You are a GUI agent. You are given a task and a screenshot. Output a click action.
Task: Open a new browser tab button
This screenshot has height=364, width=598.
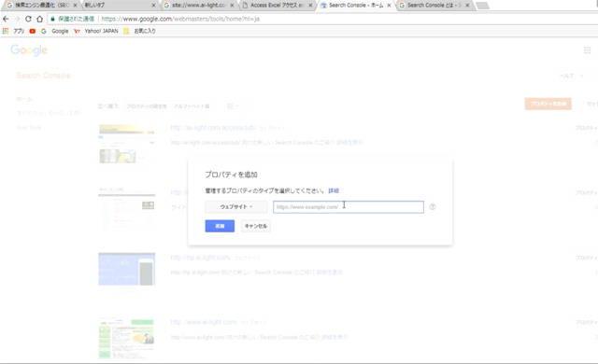[482, 6]
